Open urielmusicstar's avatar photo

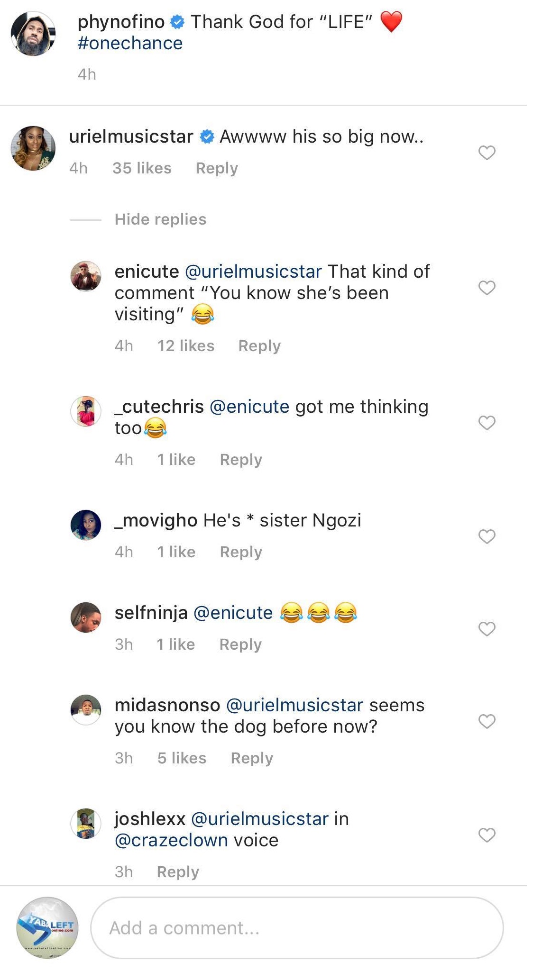point(33,148)
